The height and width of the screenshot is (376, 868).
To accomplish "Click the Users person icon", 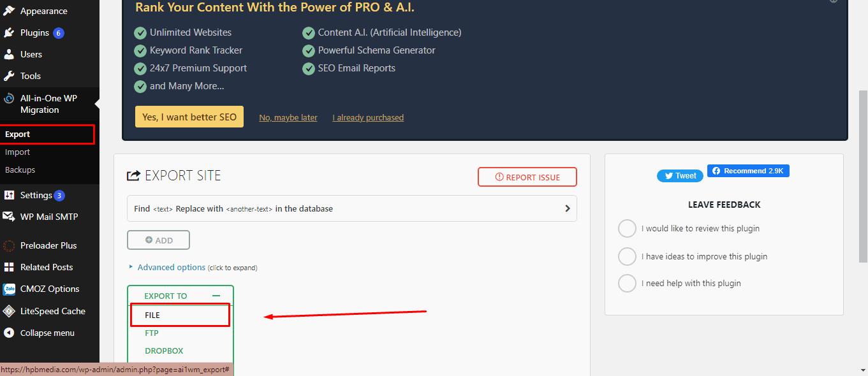I will [x=9, y=54].
